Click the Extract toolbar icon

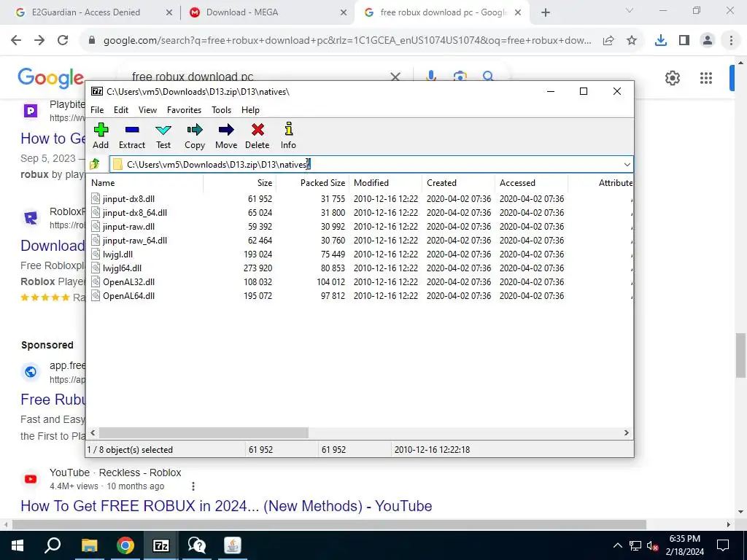tap(132, 136)
